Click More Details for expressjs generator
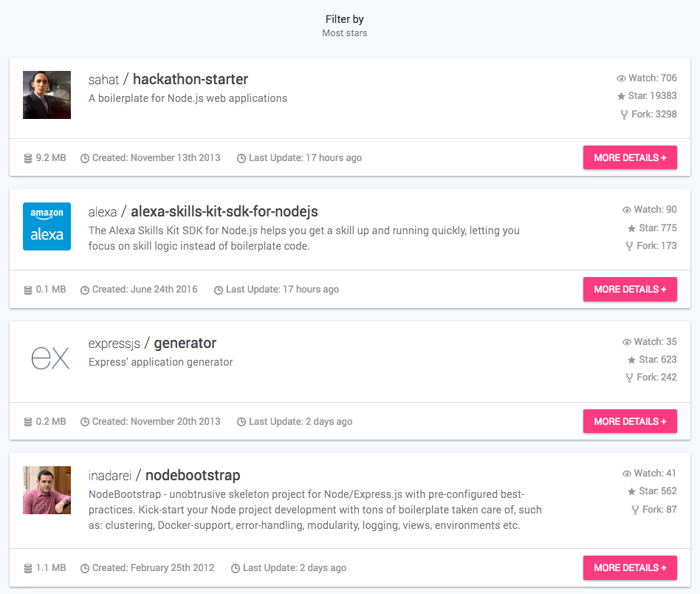Viewport: 700px width, 594px height. pyautogui.click(x=630, y=421)
